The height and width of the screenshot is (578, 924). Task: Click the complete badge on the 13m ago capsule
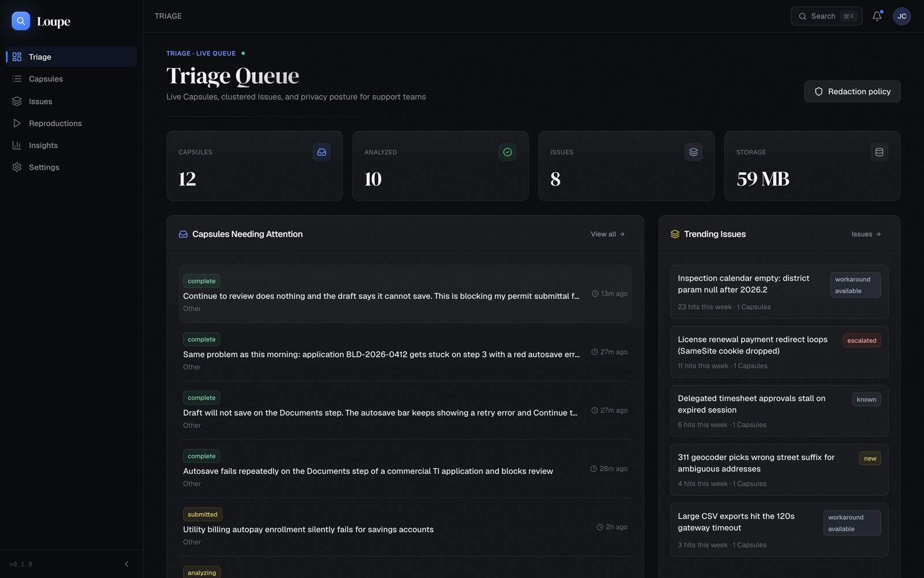click(202, 281)
